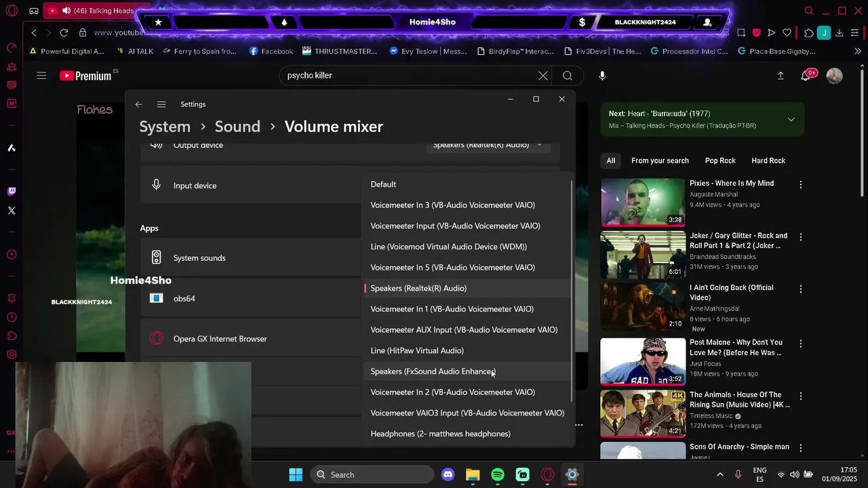868x488 pixels.
Task: Open options for Post Malone video
Action: point(801,344)
